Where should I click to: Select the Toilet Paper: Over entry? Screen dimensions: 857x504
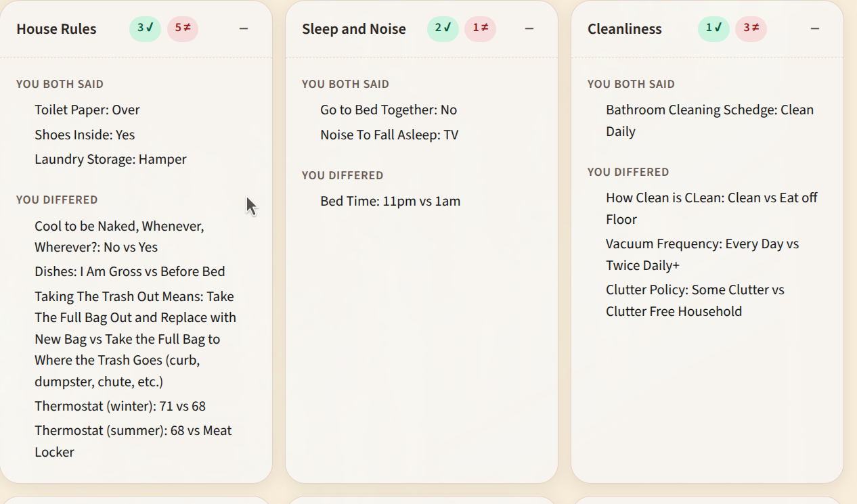[87, 110]
